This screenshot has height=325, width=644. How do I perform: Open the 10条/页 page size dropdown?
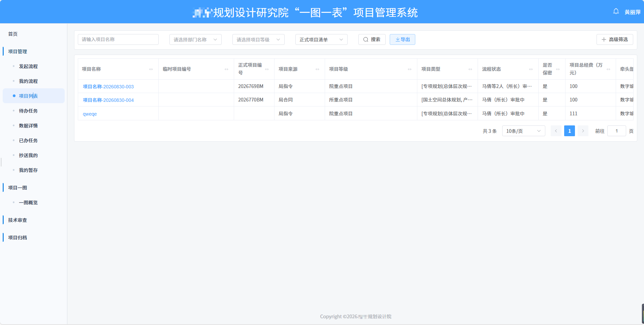[x=524, y=131]
